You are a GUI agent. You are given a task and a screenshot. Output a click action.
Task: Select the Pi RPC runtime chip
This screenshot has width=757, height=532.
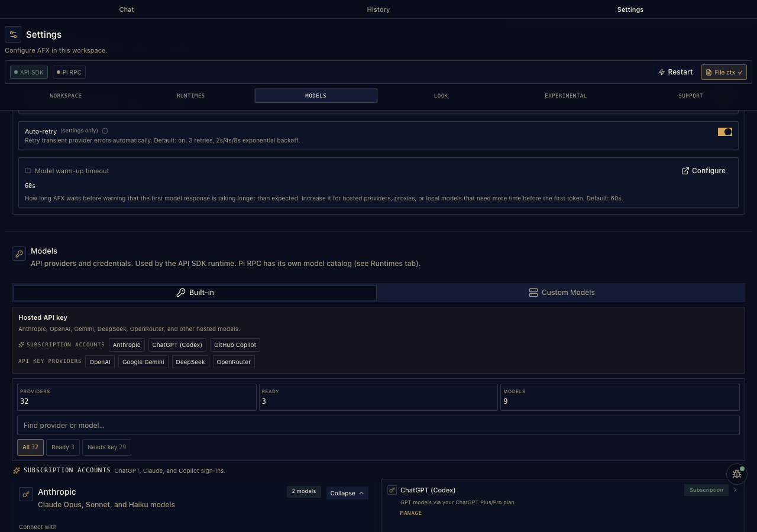(x=69, y=72)
